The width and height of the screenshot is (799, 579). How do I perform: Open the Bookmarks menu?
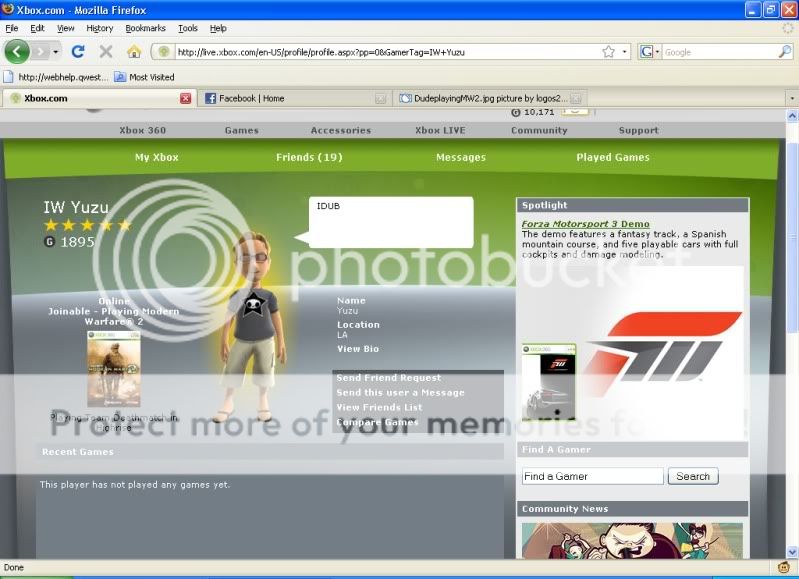click(145, 28)
